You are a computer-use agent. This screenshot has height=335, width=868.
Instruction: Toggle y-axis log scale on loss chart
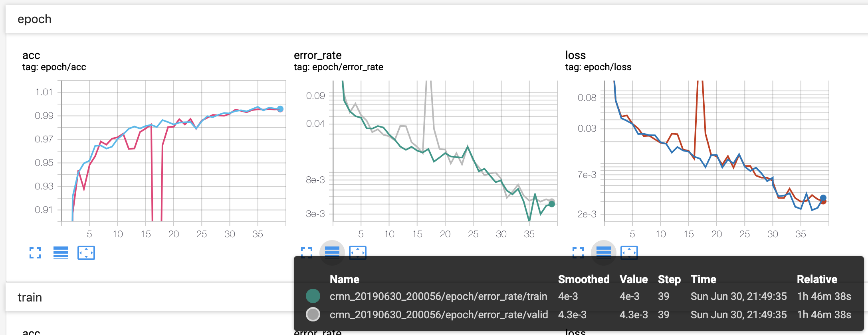coord(604,252)
